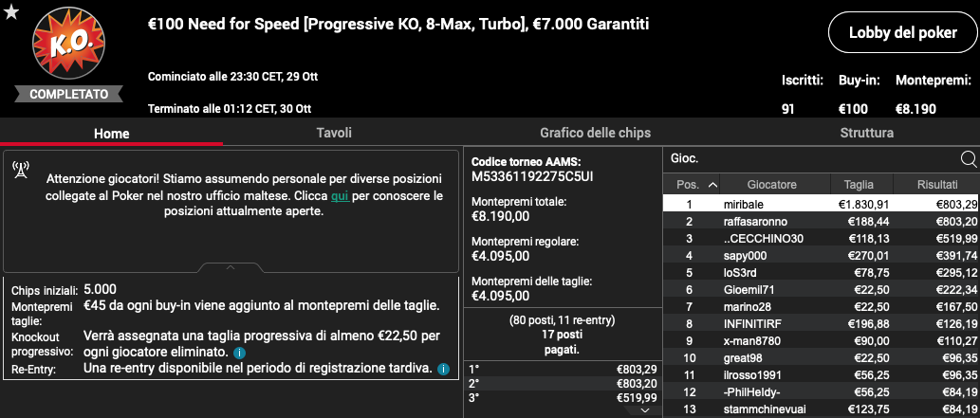Screen dimensions: 980x418
Task: Click the Lobby del poker button
Action: tap(902, 32)
